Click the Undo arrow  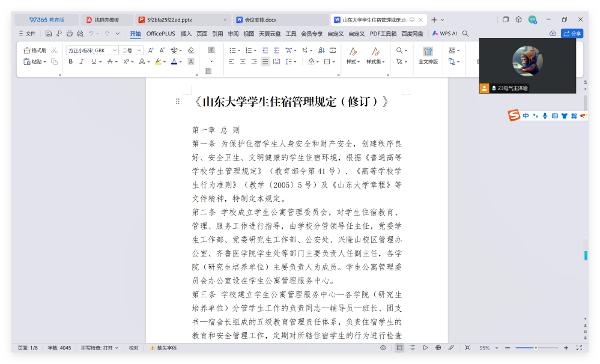click(91, 33)
